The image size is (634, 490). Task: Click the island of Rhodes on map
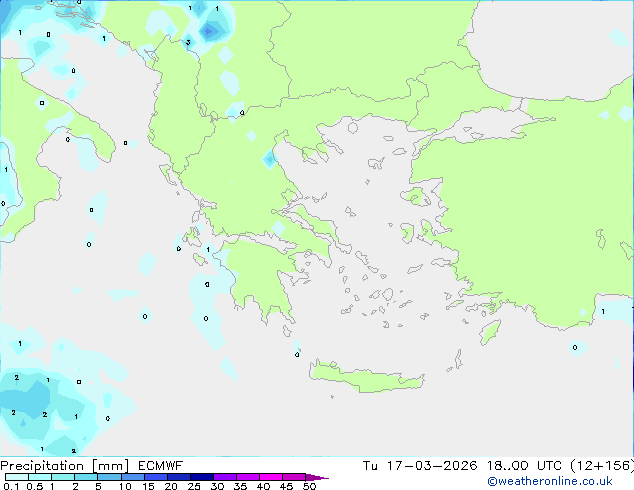(490, 332)
